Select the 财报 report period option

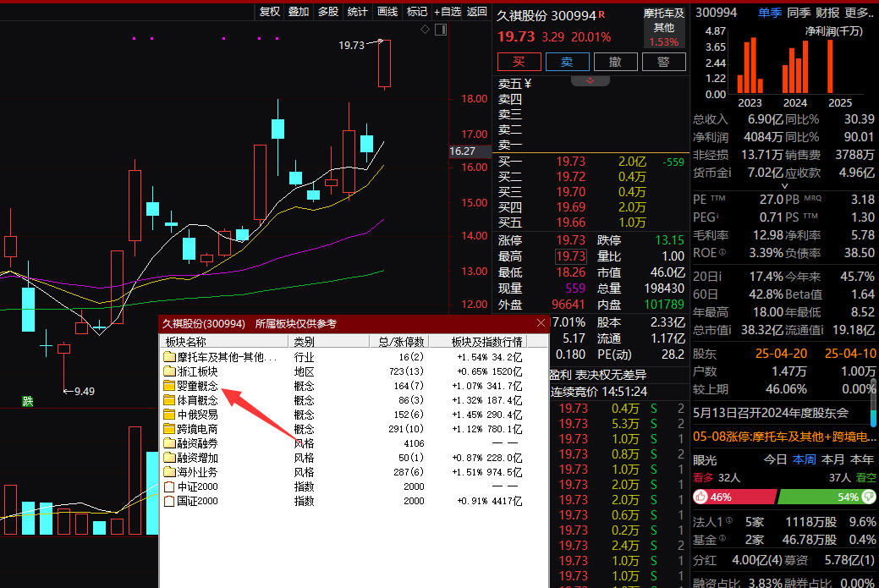point(827,13)
